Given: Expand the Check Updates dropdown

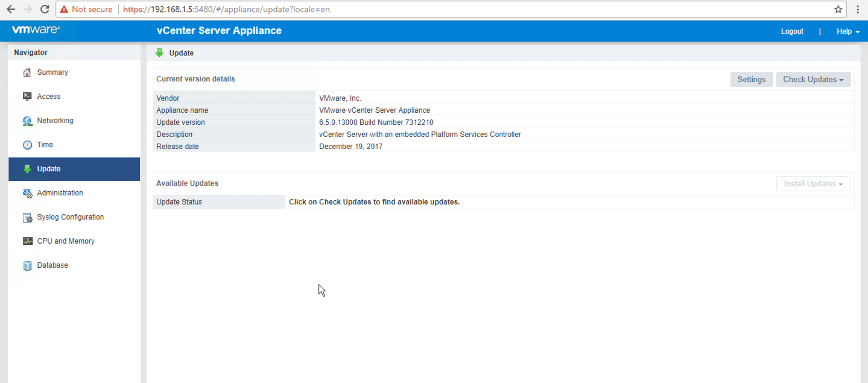Looking at the screenshot, I should (813, 80).
